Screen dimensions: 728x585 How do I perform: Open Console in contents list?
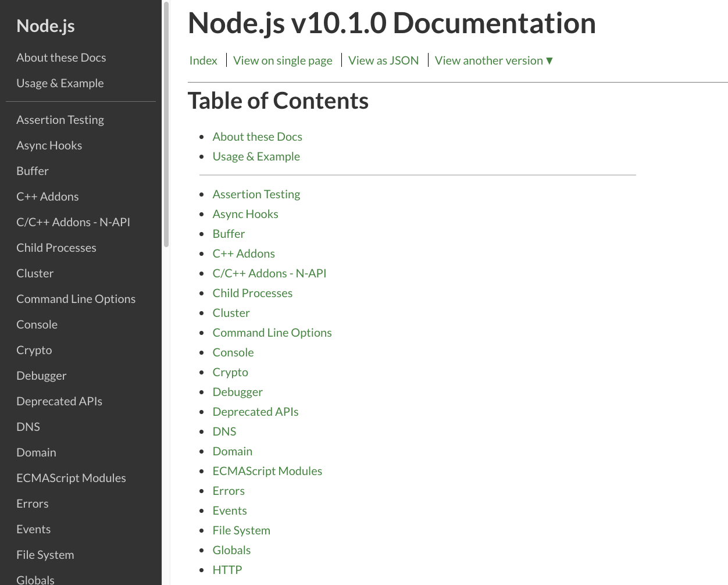(x=233, y=352)
